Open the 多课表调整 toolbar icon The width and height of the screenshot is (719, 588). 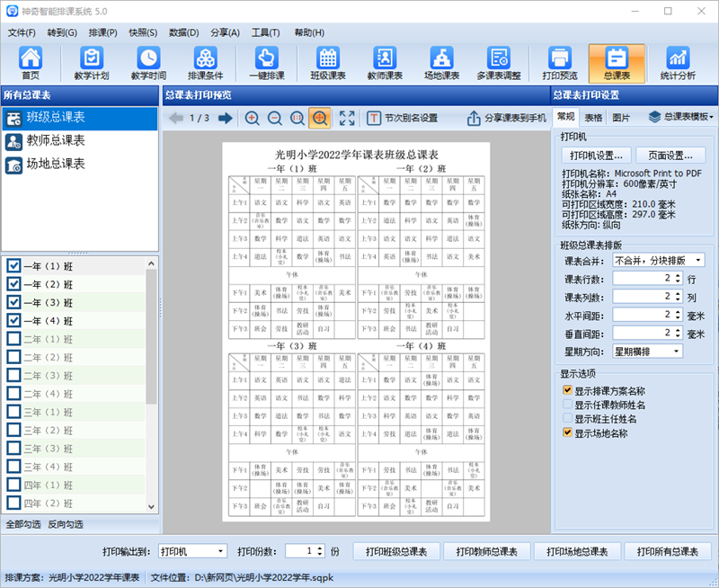[x=499, y=63]
